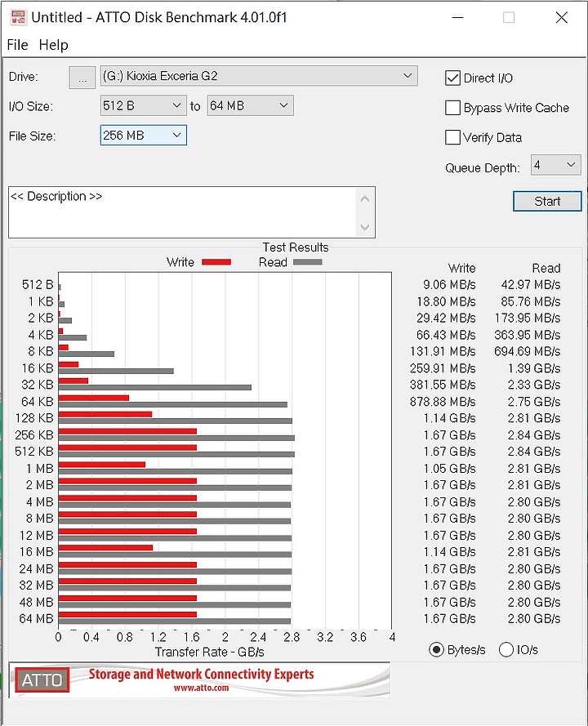Click the read value 694.69 MB/s
Viewport: 588px width, 726px height.
(x=528, y=351)
